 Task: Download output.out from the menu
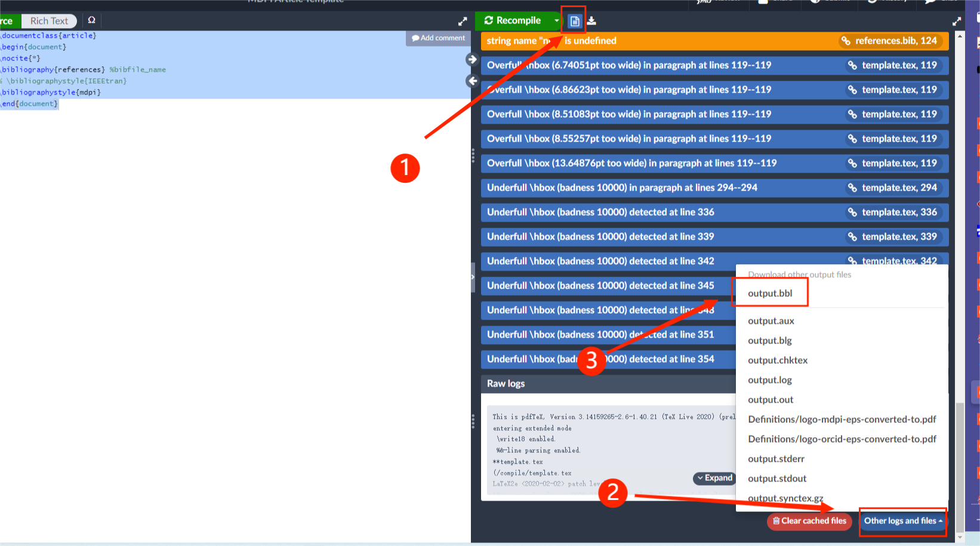point(771,400)
